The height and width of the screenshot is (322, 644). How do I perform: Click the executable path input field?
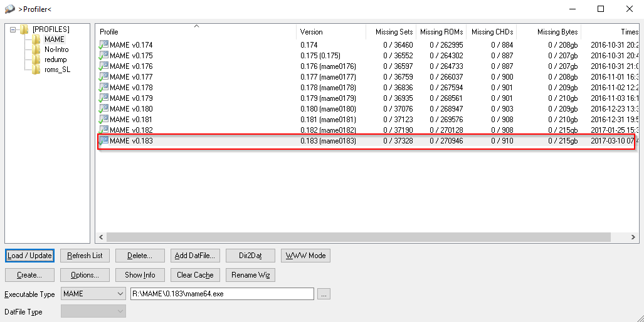click(222, 294)
